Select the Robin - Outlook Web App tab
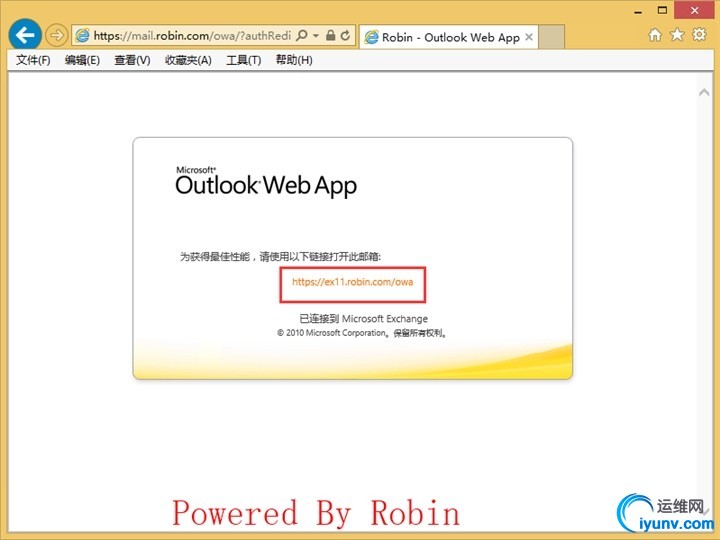 (448, 37)
